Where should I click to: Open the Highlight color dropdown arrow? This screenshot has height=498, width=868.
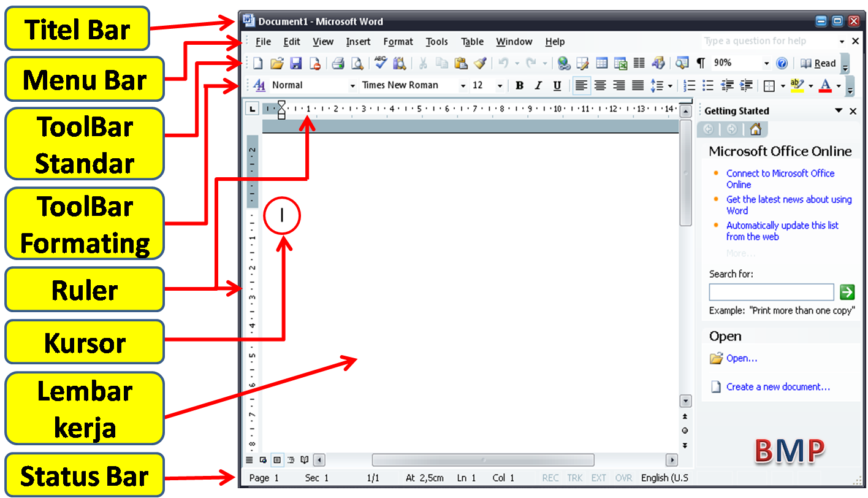[x=810, y=86]
